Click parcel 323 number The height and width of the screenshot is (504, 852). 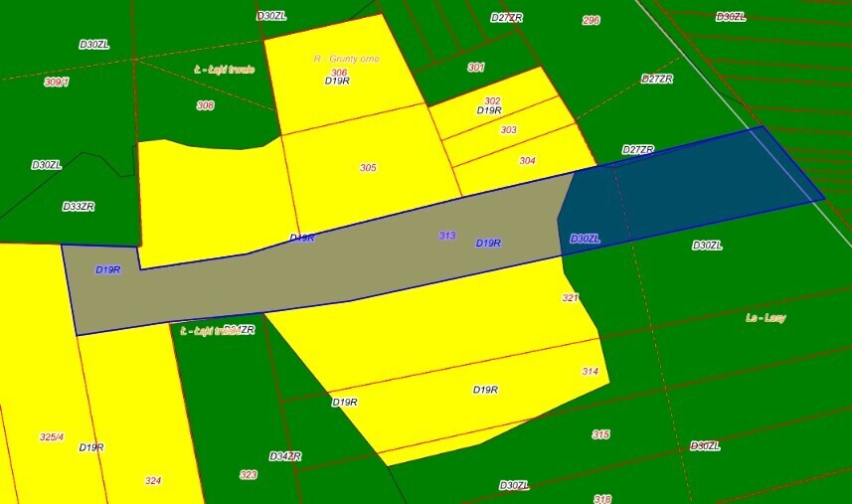(x=249, y=475)
